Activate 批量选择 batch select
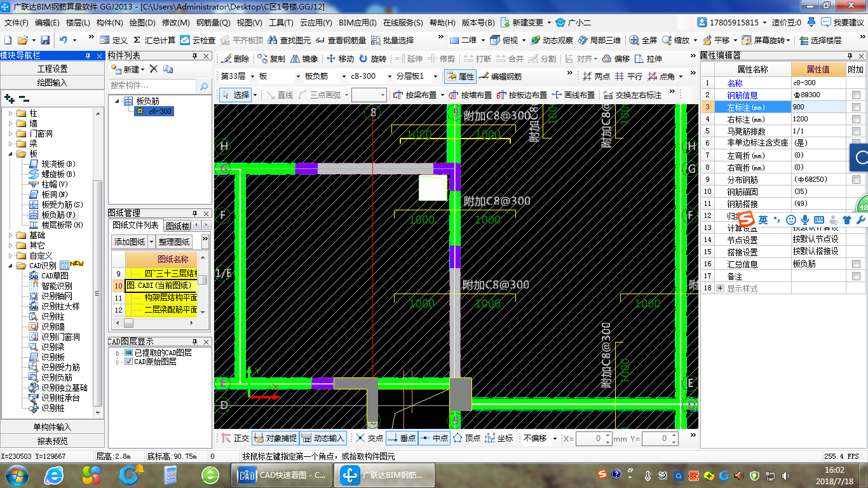Image resolution: width=868 pixels, height=488 pixels. tap(391, 40)
